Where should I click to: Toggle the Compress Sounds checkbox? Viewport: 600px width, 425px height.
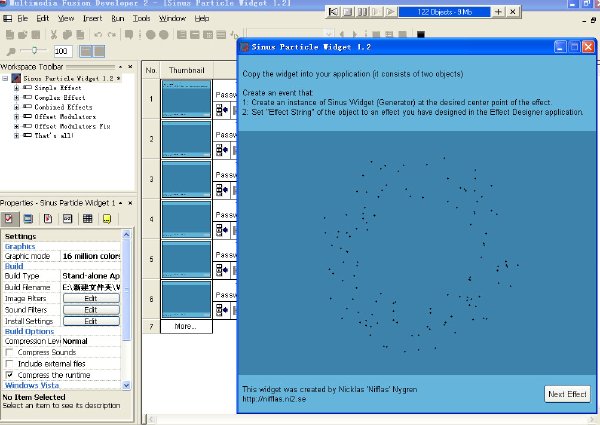pos(9,352)
